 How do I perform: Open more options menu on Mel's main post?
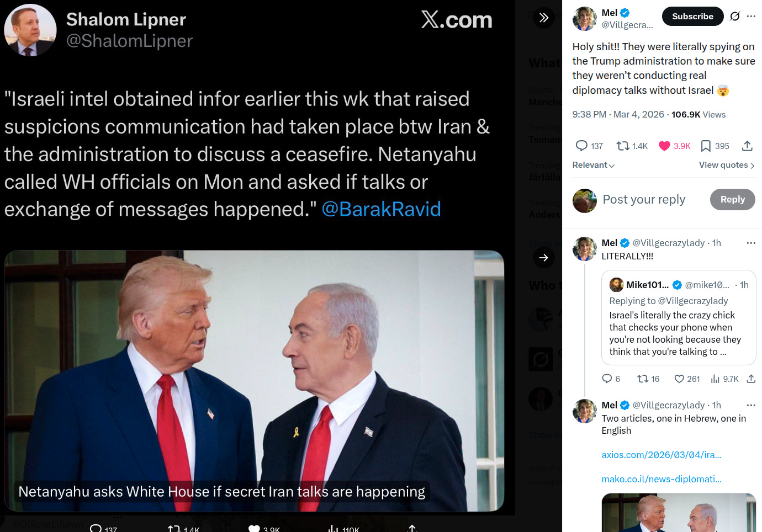751,17
